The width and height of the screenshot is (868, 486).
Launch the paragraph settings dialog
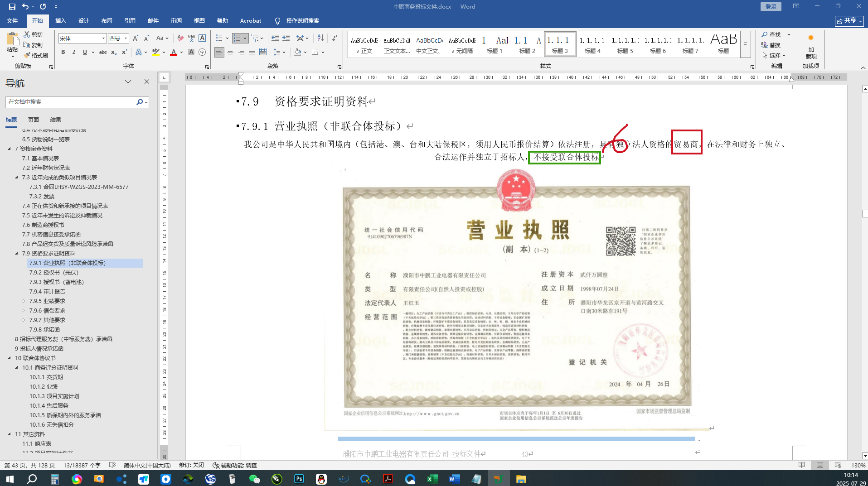[339, 67]
